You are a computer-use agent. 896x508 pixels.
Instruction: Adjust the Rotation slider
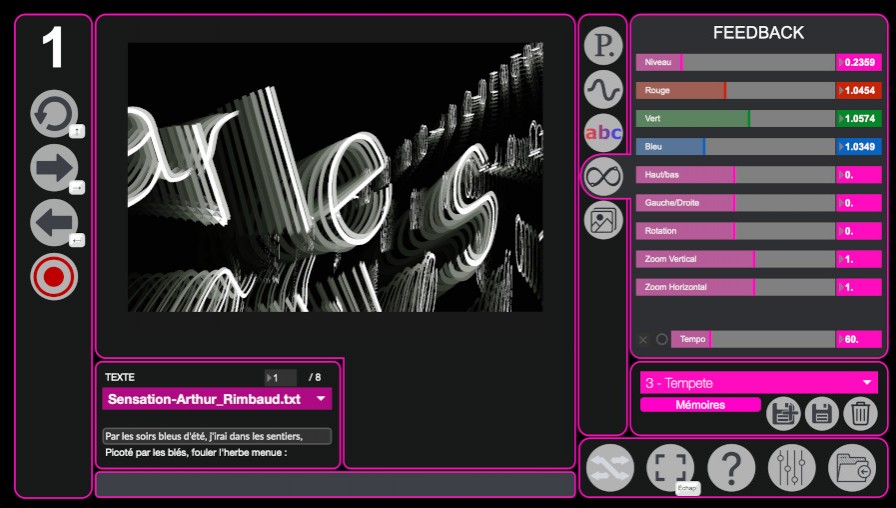point(735,231)
